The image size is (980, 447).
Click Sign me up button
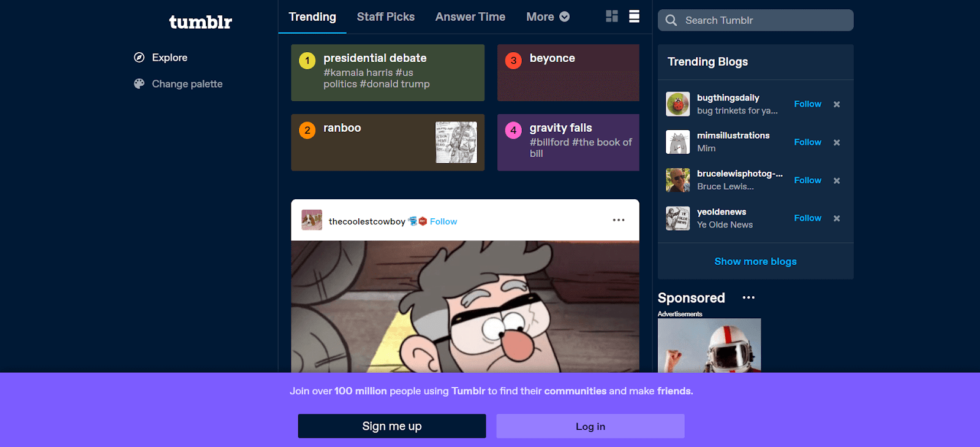392,426
